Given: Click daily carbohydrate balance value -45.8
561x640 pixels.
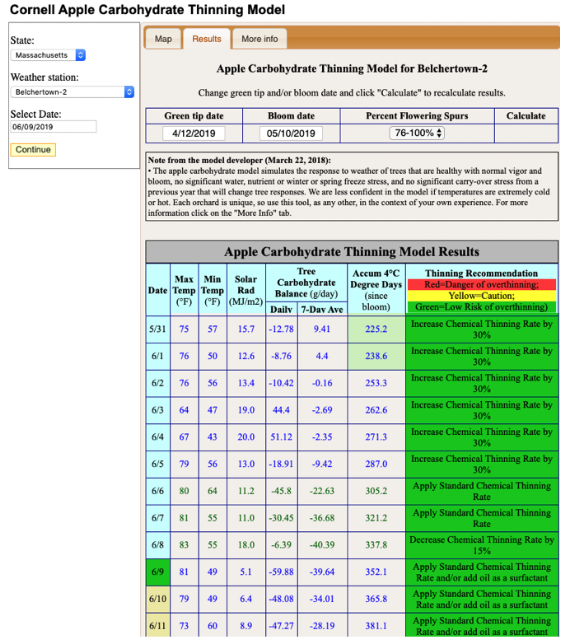Looking at the screenshot, I should tap(281, 491).
